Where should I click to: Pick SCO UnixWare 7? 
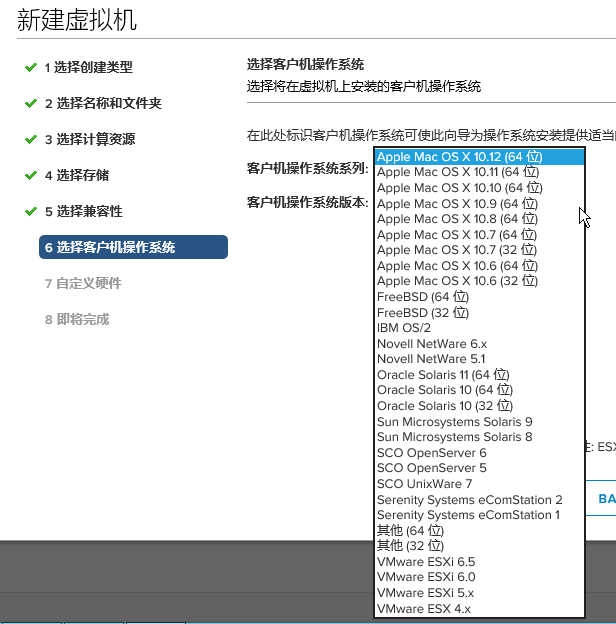click(480, 484)
